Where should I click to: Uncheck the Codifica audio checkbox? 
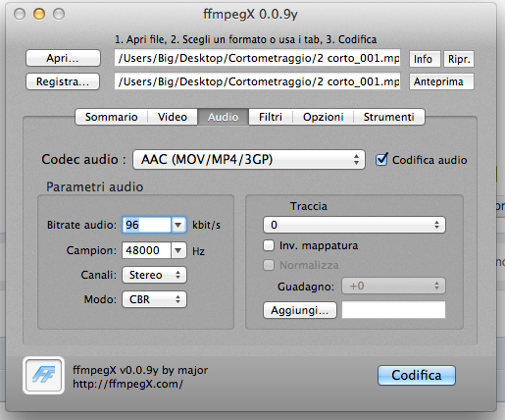click(381, 160)
